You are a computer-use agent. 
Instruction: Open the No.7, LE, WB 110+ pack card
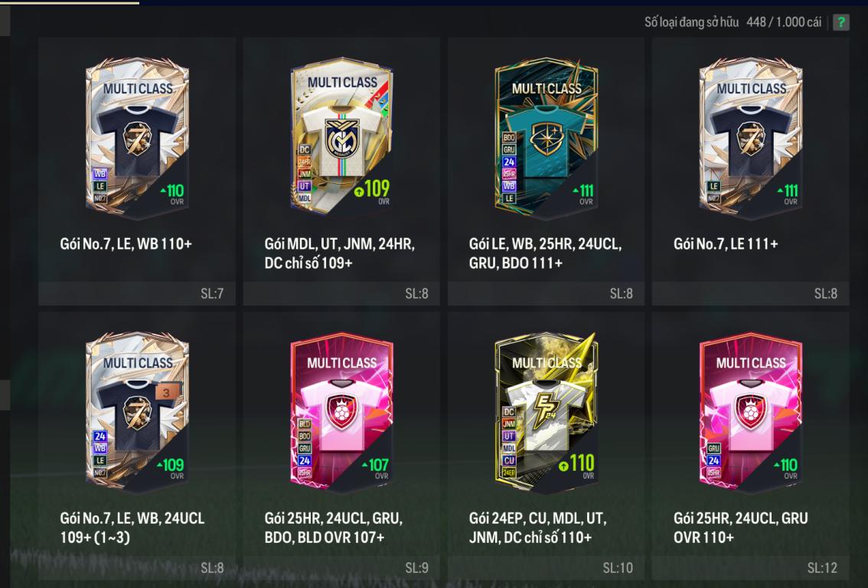click(x=137, y=139)
